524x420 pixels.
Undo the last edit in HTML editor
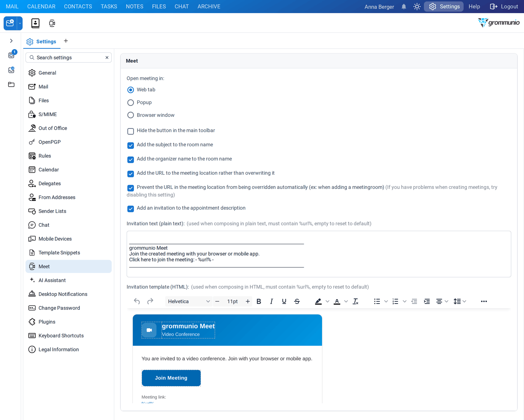137,301
